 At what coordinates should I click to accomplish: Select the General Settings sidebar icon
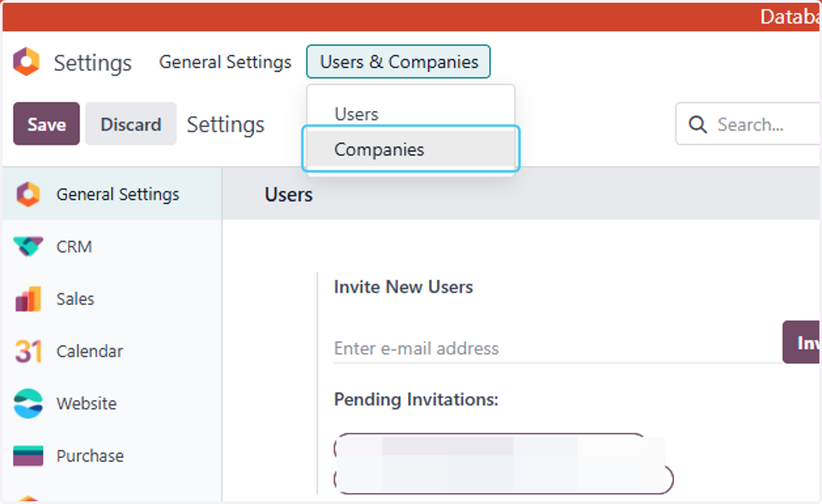(27, 194)
